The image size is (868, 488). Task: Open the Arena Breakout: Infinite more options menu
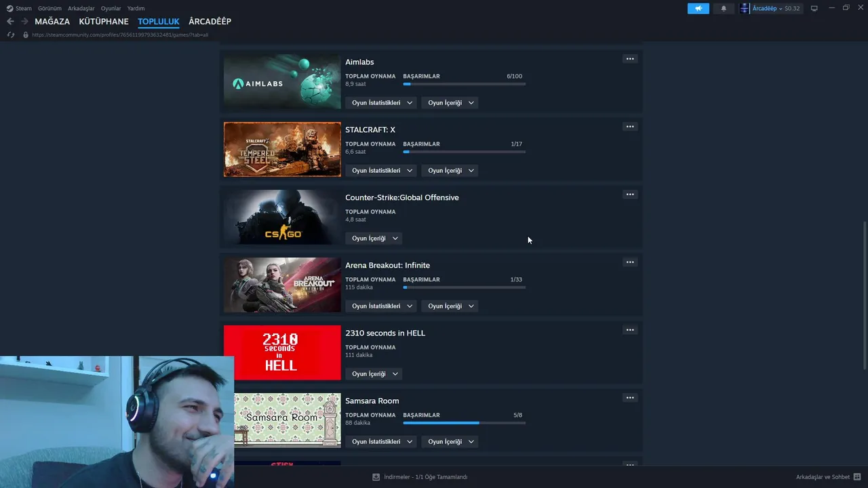pyautogui.click(x=630, y=262)
